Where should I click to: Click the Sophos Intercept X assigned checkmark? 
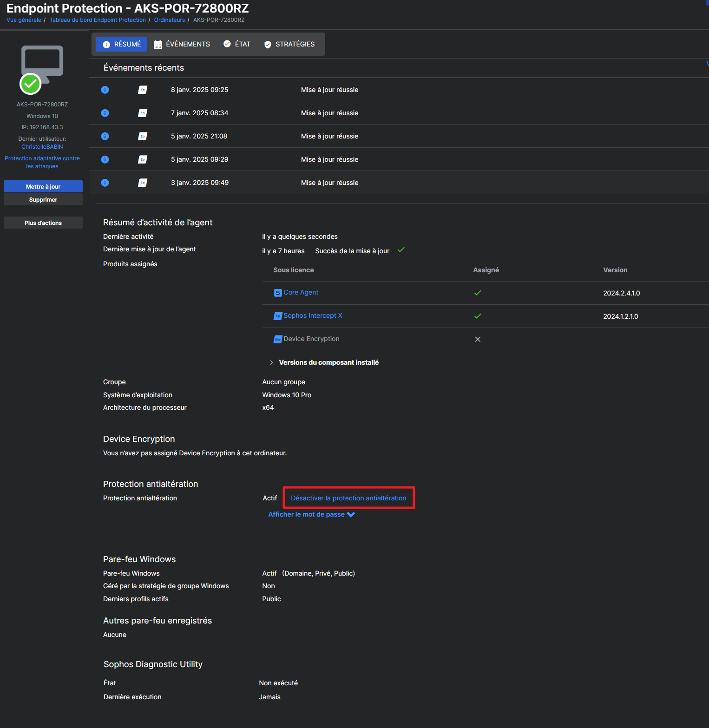[x=478, y=316]
